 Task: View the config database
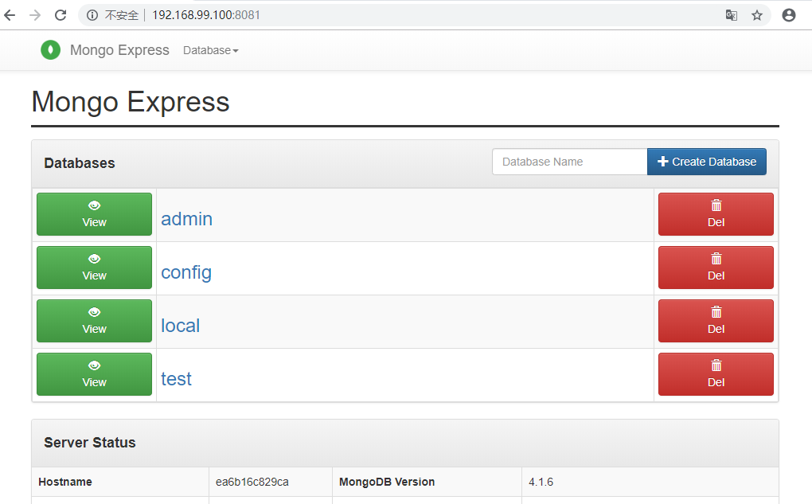point(94,268)
